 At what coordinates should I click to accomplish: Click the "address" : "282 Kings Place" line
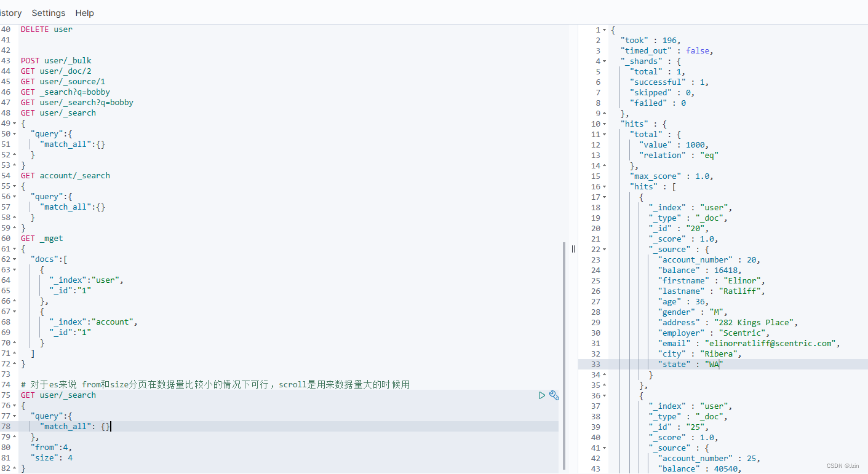[x=728, y=323]
